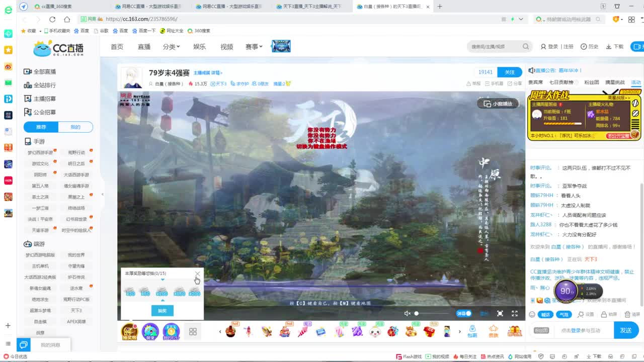Click the 关注 follow button
Screen dimensions: 644x362
pos(510,72)
